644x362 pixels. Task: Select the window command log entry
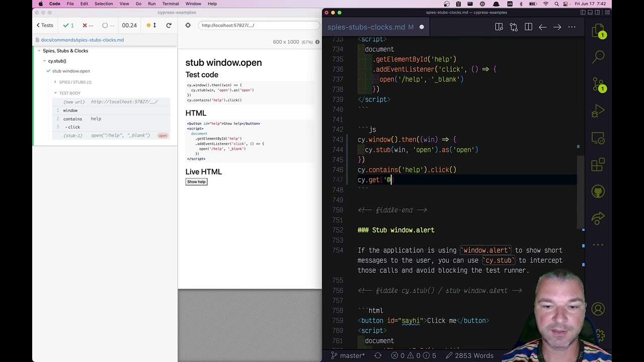pyautogui.click(x=111, y=110)
